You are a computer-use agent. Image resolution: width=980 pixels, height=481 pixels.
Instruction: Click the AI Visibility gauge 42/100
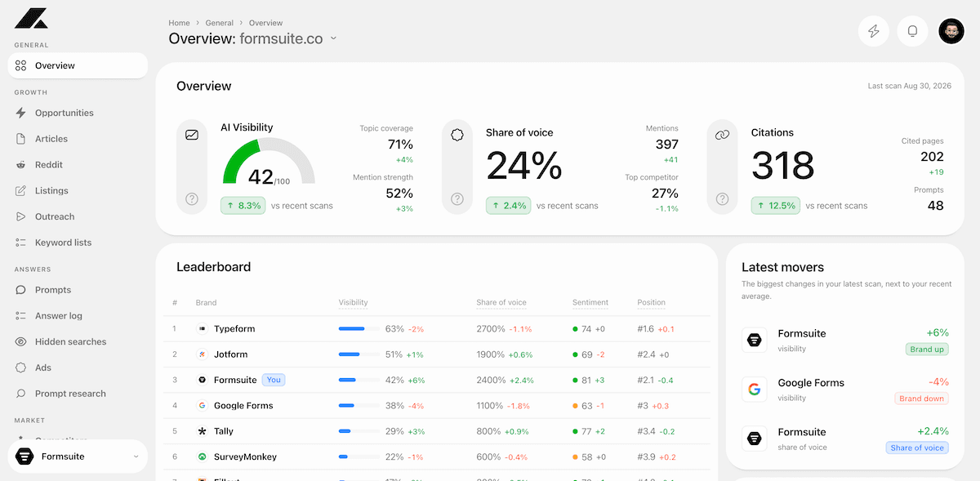(x=269, y=162)
